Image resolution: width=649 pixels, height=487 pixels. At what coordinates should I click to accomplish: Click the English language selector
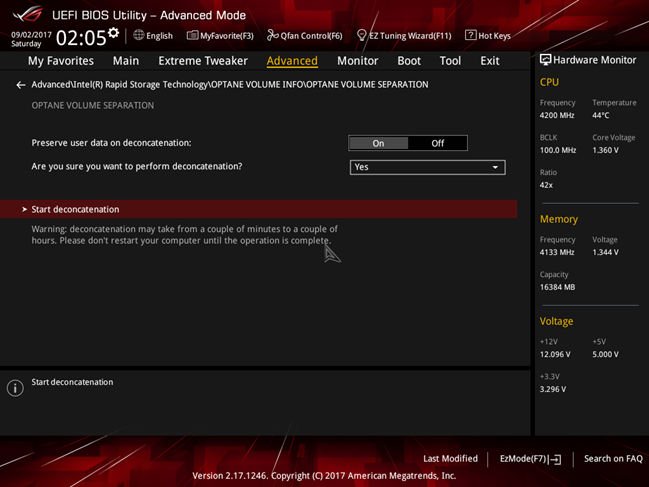click(x=159, y=36)
